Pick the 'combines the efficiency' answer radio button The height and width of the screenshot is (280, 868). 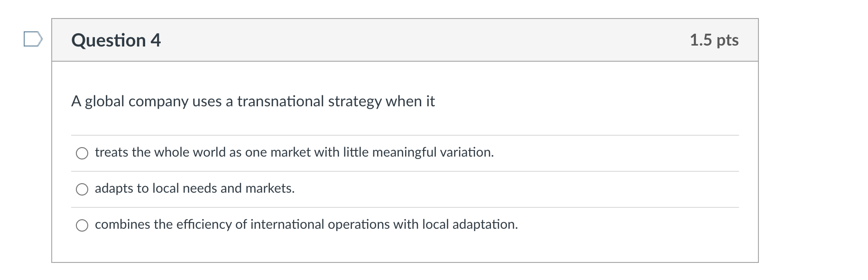82,225
